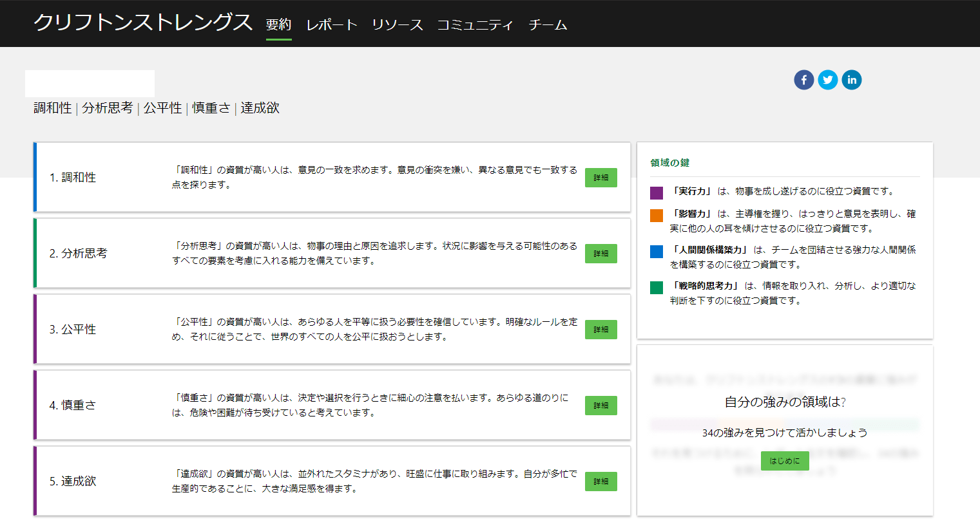Share on LinkedIn icon
Screen dimensions: 980x524
852,80
